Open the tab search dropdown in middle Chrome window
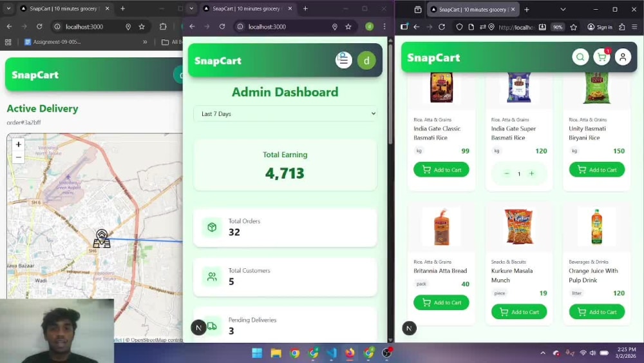Viewport: 644px width, 363px height. click(191, 8)
